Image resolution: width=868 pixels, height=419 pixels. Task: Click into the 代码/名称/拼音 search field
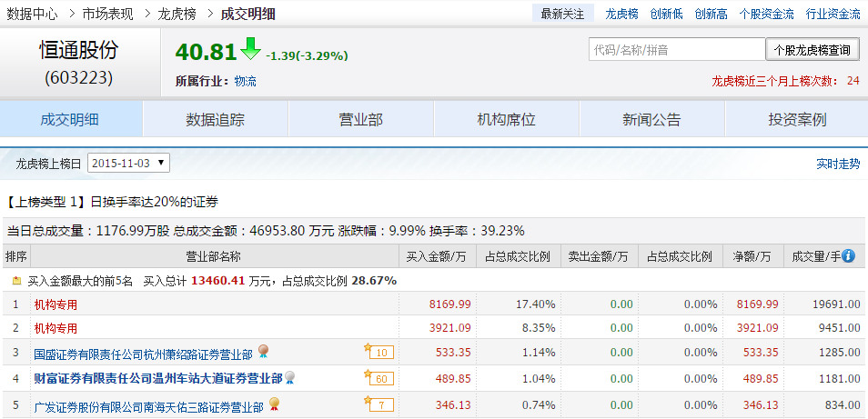coord(676,50)
